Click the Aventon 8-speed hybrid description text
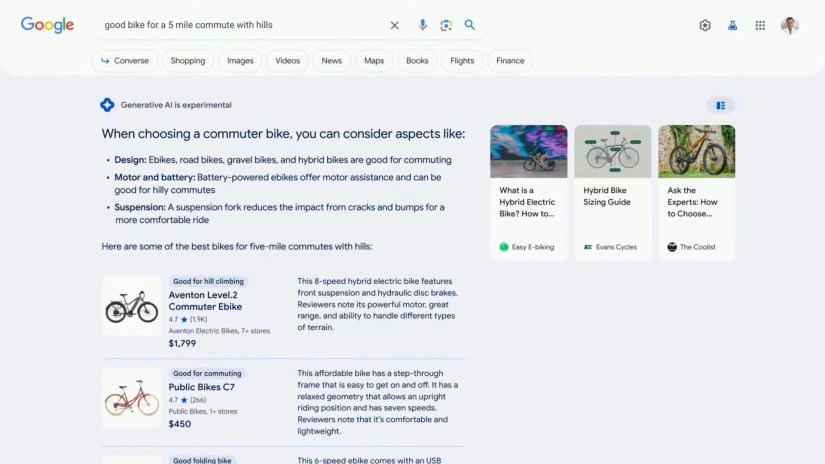 tap(377, 304)
